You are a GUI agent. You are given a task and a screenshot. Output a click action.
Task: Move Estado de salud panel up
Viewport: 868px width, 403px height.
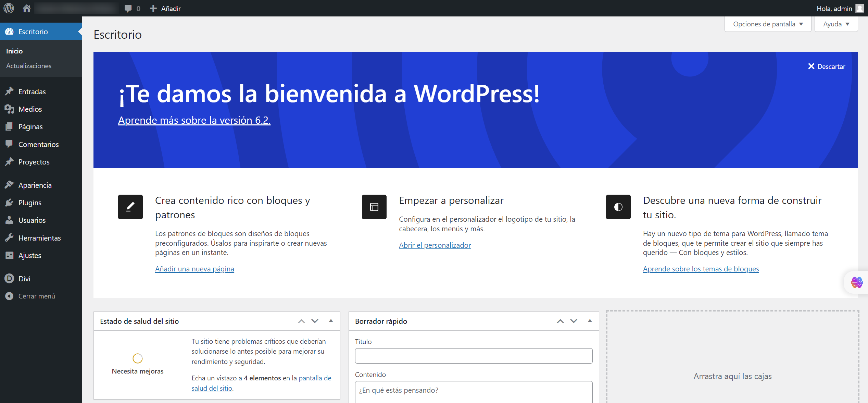301,321
